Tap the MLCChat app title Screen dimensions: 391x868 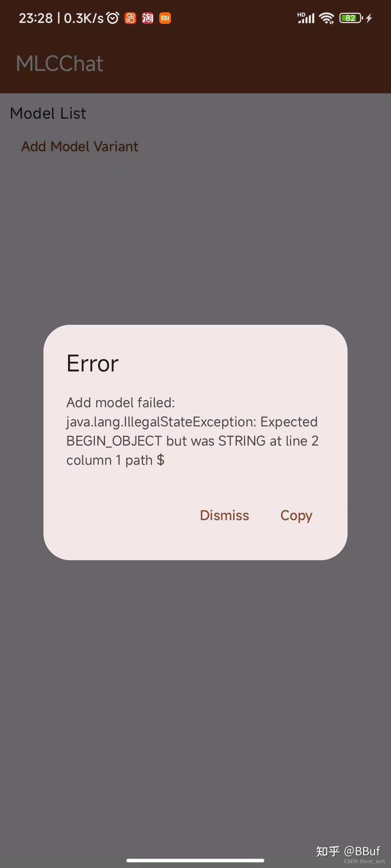pos(60,64)
